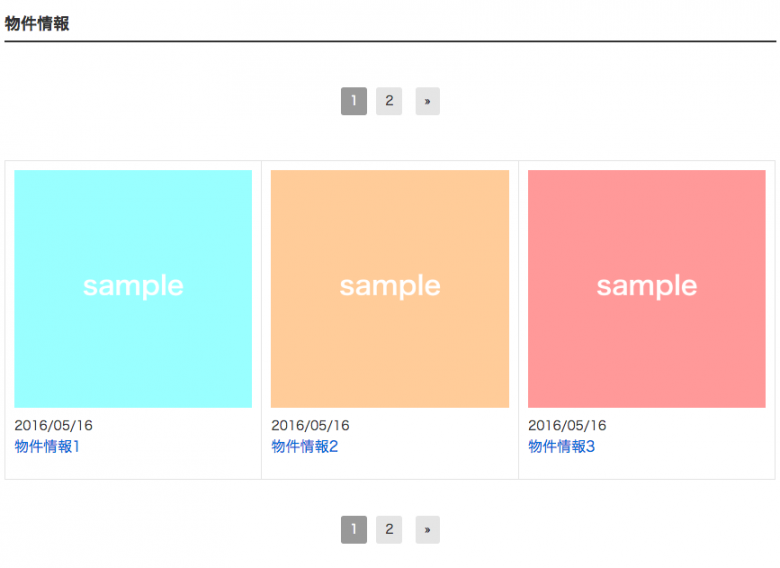The width and height of the screenshot is (780, 568).
Task: Click the date above 物件情報3
Action: click(x=567, y=425)
